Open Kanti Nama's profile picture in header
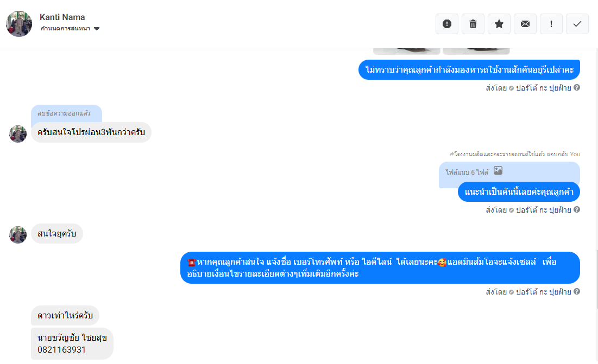This screenshot has height=364, width=598. click(19, 24)
